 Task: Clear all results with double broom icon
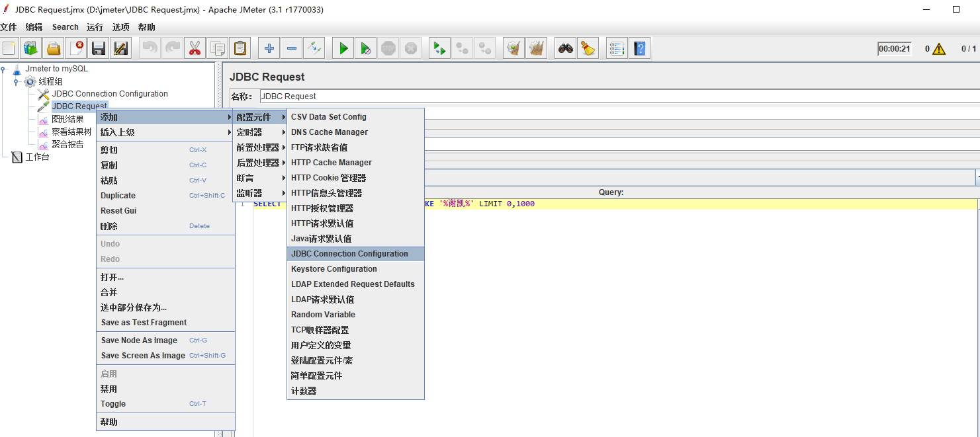coord(536,48)
